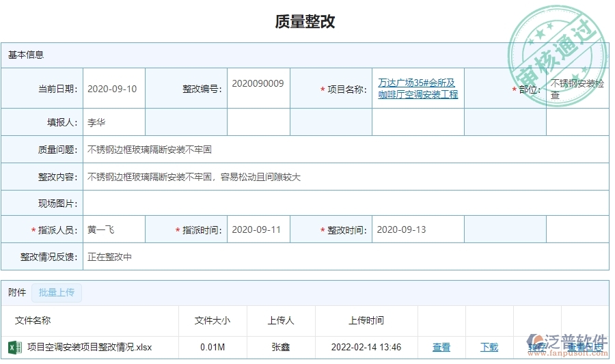This screenshot has height=364, width=615.
Task: Download the attachment via 下载 link
Action: click(489, 348)
